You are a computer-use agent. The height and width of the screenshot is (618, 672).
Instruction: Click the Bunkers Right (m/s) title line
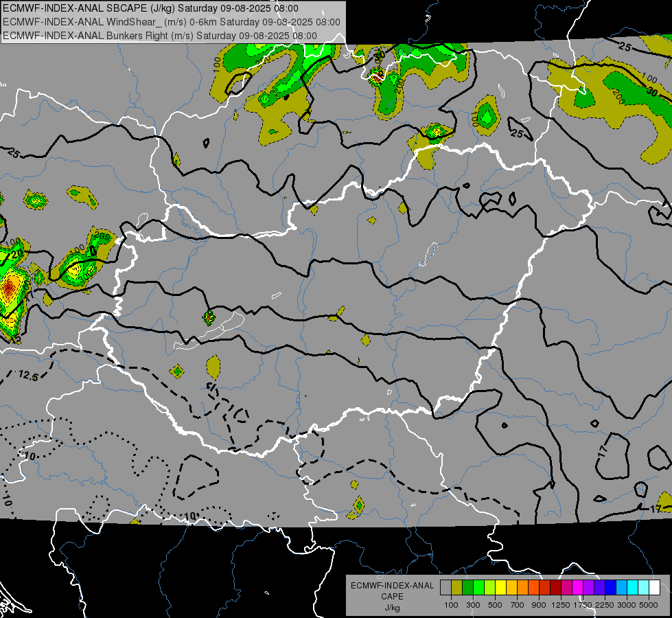coord(160,36)
